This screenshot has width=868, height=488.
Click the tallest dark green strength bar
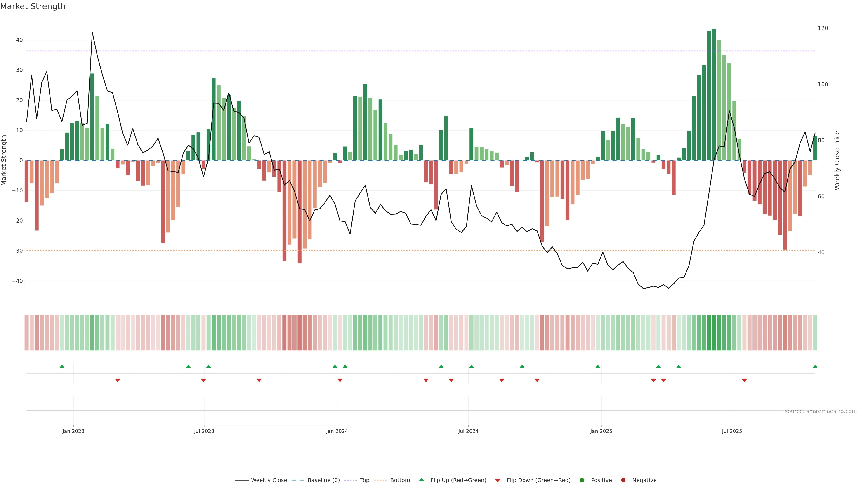click(x=714, y=94)
